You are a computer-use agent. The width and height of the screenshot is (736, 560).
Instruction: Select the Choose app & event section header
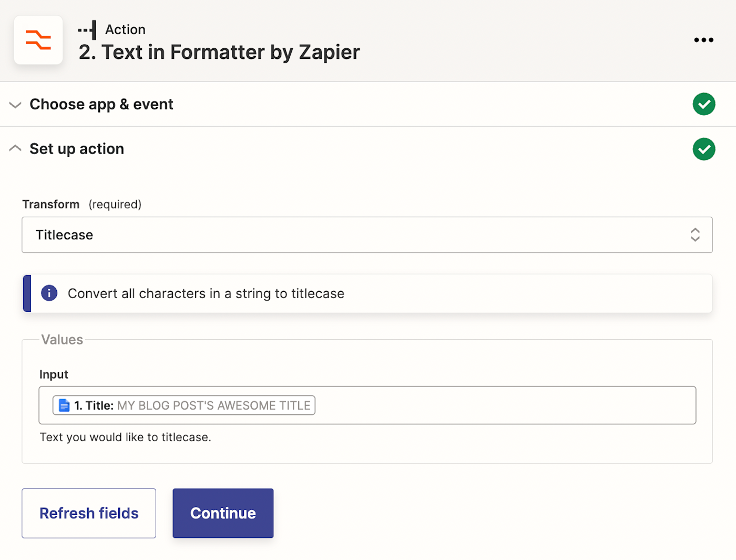tap(101, 104)
